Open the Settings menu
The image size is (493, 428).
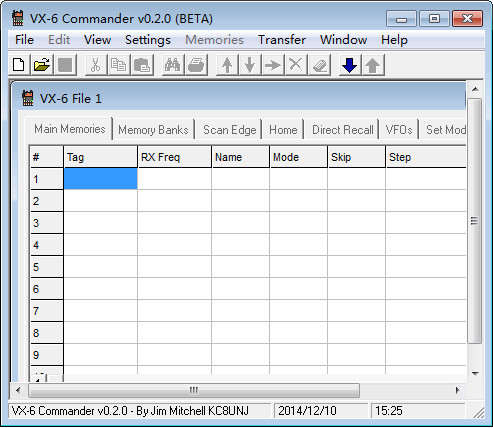pyautogui.click(x=148, y=40)
